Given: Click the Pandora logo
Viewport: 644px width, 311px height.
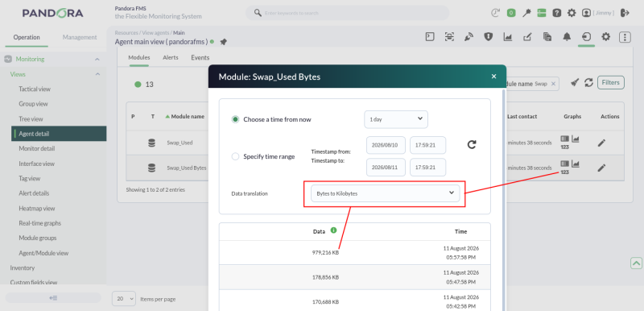Looking at the screenshot, I should [53, 13].
